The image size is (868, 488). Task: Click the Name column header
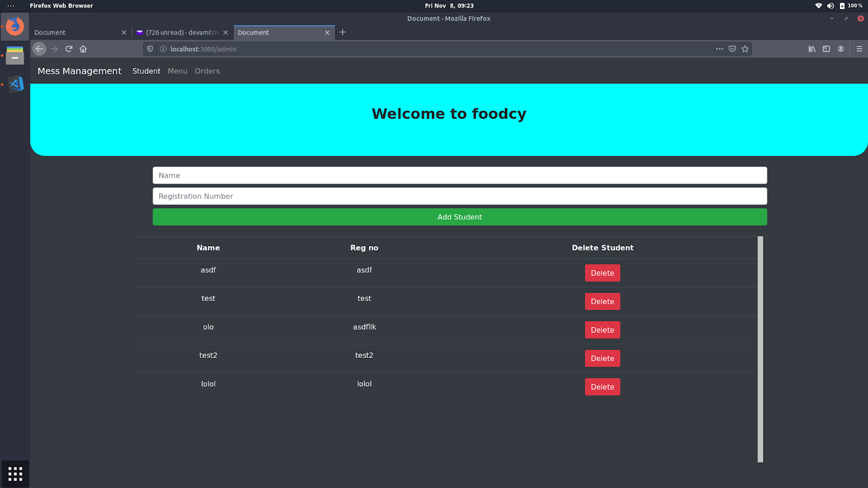pos(208,248)
